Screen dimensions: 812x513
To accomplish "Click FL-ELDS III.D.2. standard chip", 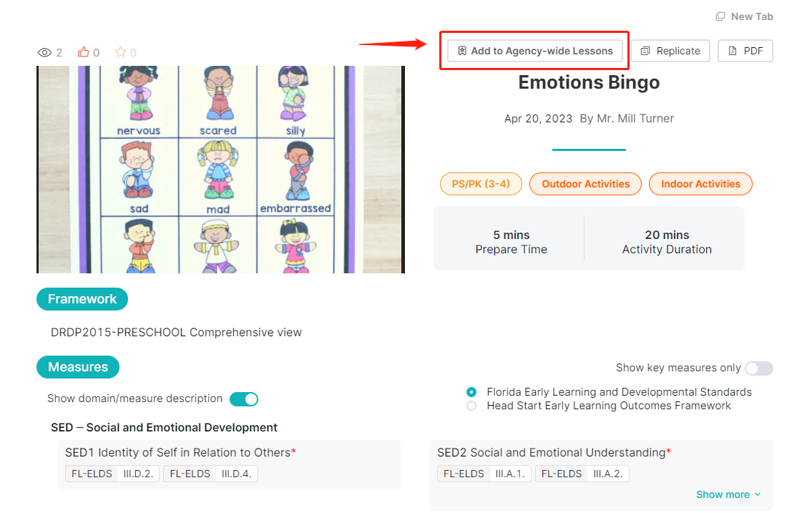I will tap(112, 474).
